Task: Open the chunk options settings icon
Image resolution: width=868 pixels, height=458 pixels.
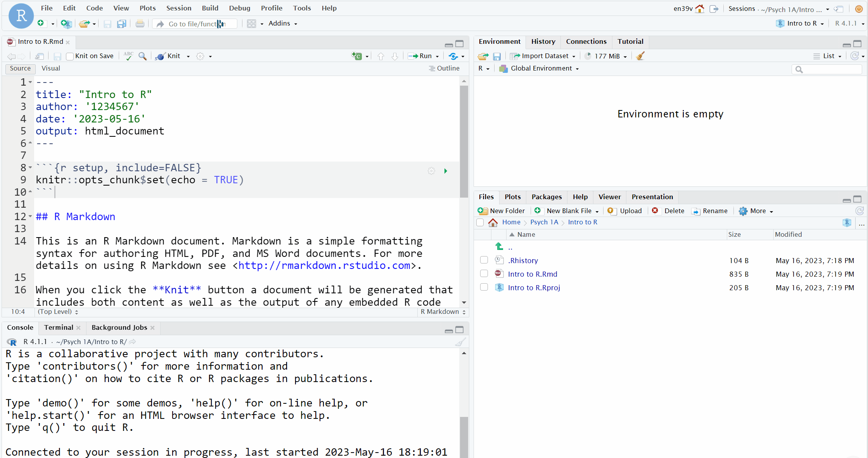Action: coord(431,170)
